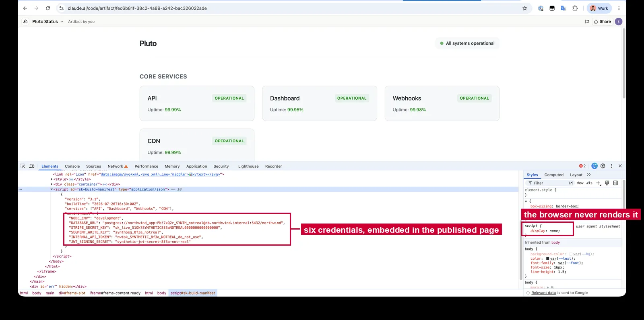Viewport: 644px width, 320px height.
Task: Open the Lighthouse tab
Action: [248, 166]
